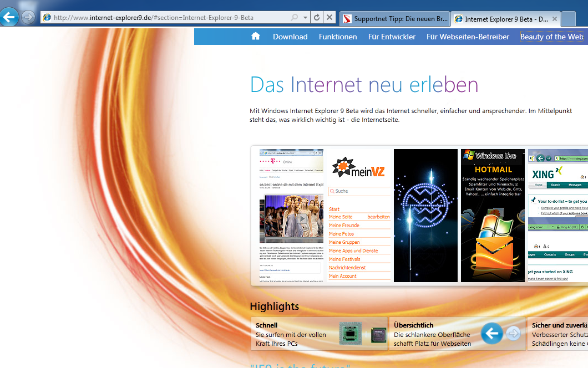This screenshot has height=368, width=588.
Task: Click the magnifier search icon in address bar
Action: [295, 17]
